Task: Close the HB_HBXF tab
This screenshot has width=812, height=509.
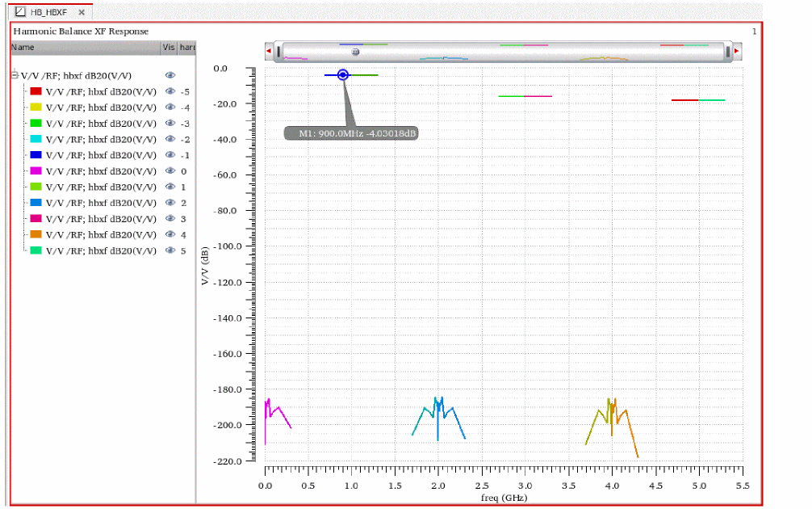Action: 82,13
